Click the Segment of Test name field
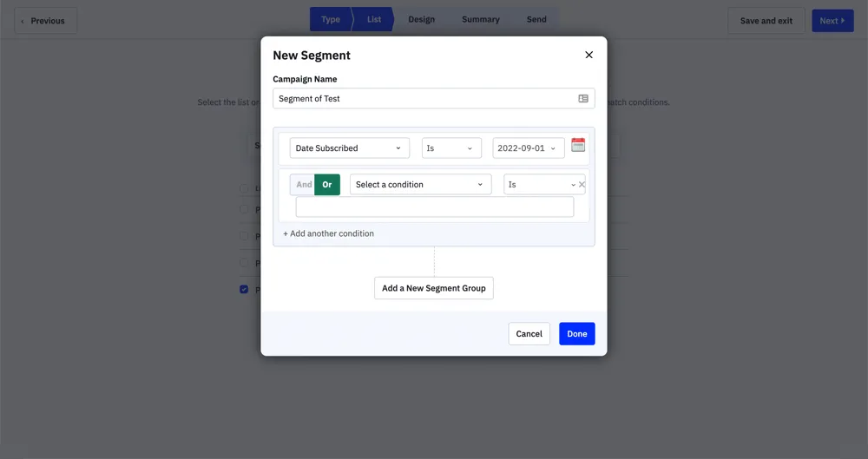This screenshot has width=868, height=459. coord(424,99)
